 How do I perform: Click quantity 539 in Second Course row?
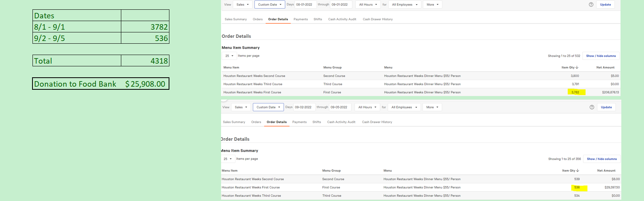coord(577,179)
